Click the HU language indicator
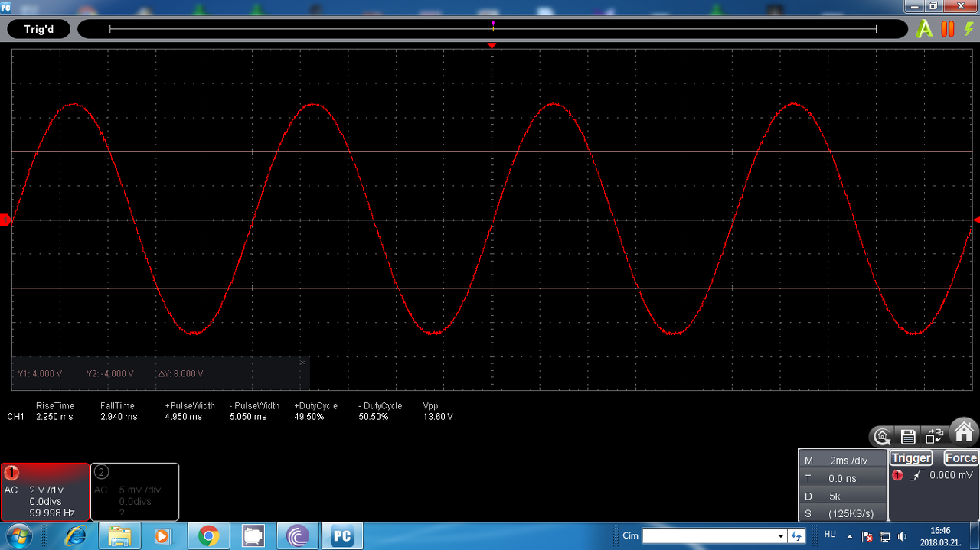The height and width of the screenshot is (550, 980). point(830,535)
